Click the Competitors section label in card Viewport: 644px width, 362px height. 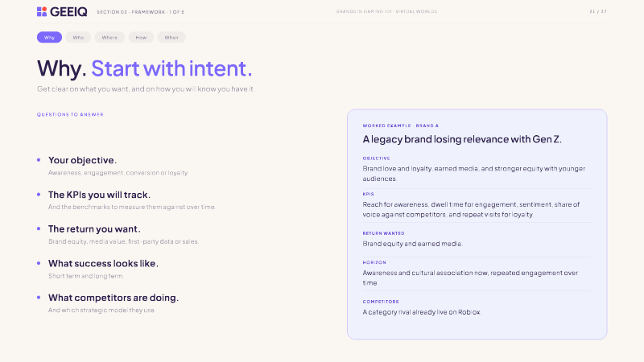tap(381, 302)
